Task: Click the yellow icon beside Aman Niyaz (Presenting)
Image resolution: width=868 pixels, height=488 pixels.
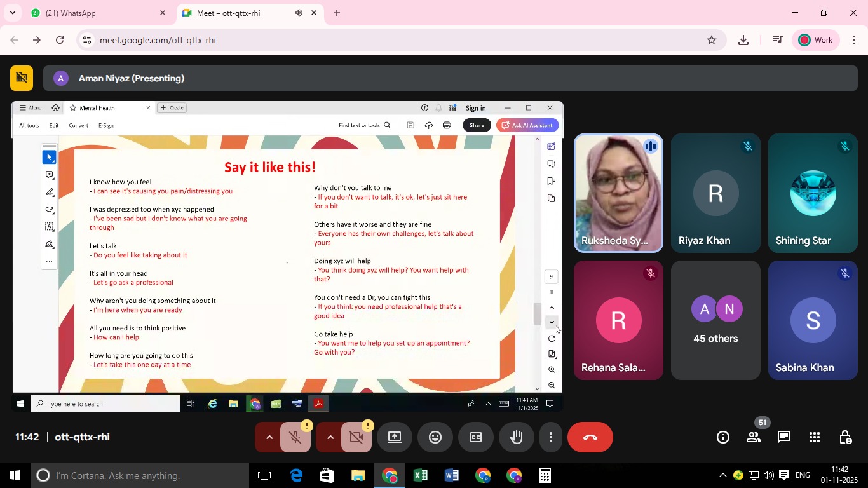Action: [x=22, y=78]
